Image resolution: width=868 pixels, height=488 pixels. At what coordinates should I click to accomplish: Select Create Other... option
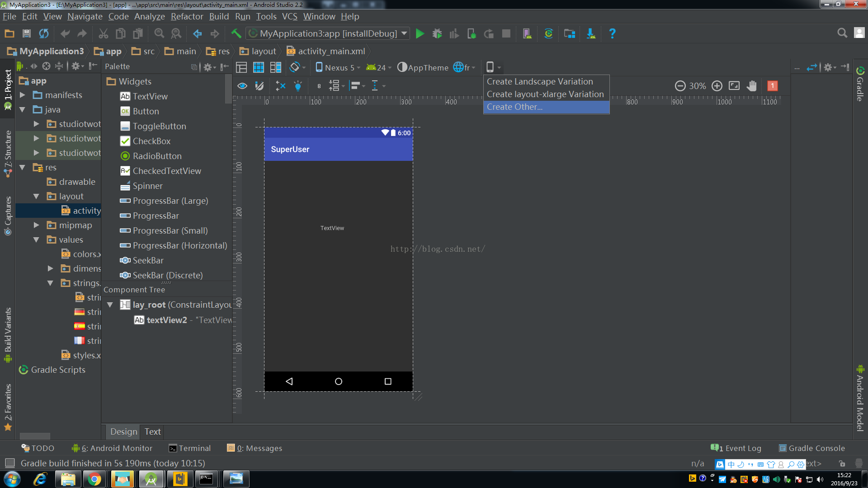546,107
